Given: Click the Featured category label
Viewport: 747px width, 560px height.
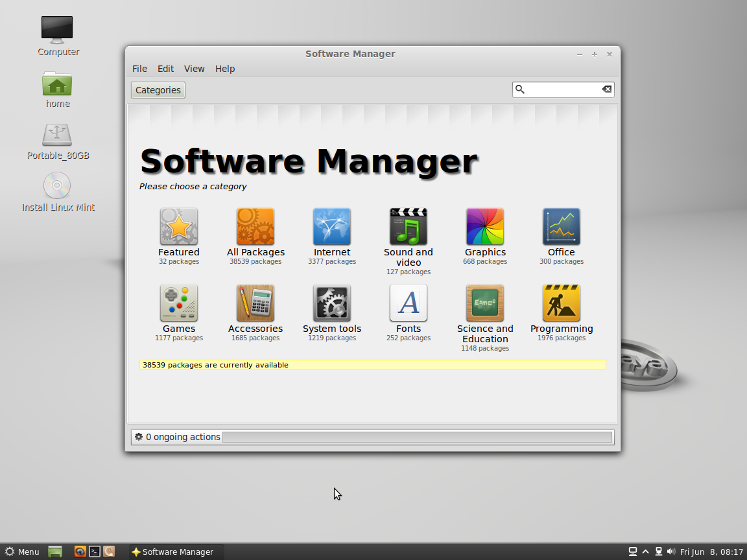Looking at the screenshot, I should click(x=179, y=252).
